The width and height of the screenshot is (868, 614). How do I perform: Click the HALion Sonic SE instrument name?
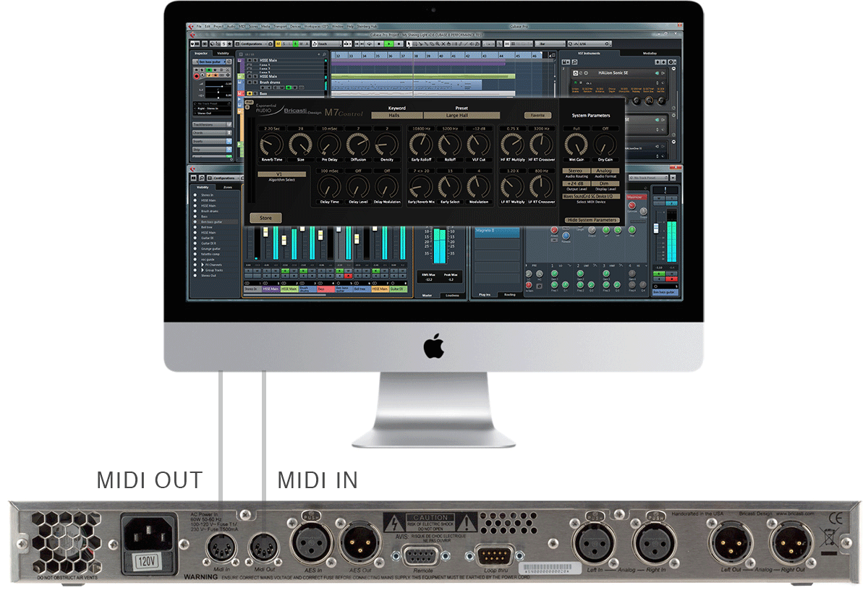click(615, 73)
